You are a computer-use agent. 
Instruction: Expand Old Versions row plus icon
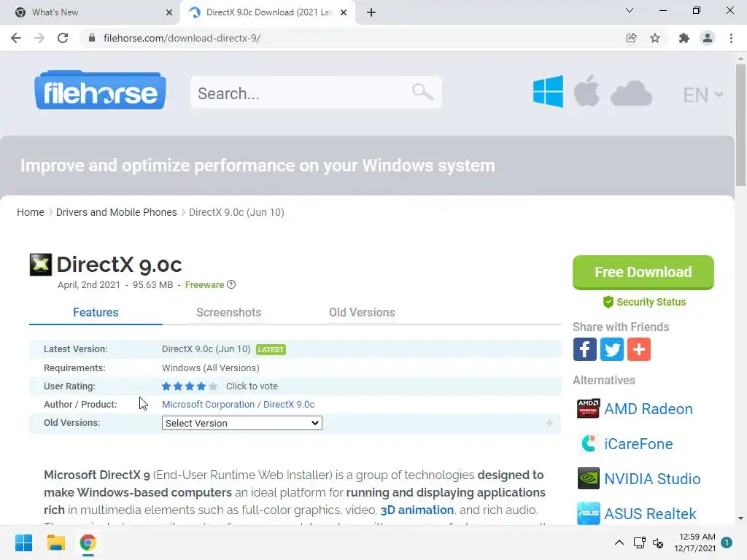point(549,423)
